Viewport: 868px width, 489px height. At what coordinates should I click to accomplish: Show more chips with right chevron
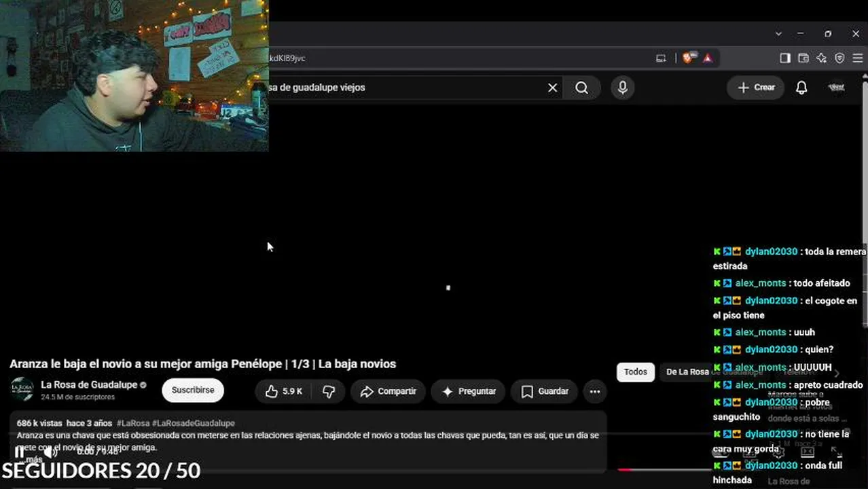837,372
